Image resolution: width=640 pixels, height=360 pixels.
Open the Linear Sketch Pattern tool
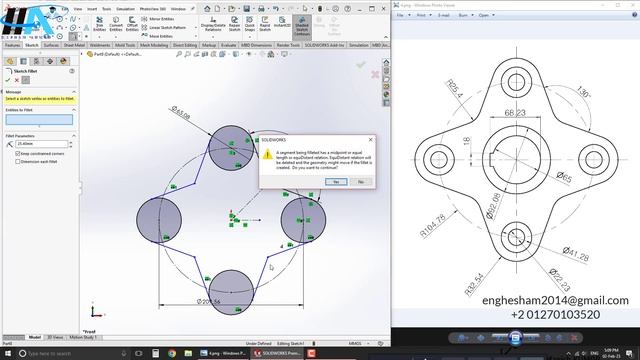pyautogui.click(x=164, y=27)
